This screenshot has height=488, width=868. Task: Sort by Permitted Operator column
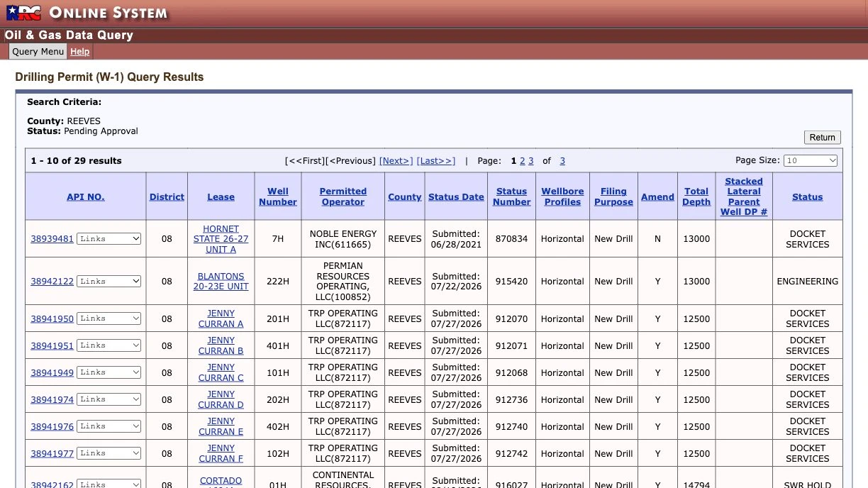pyautogui.click(x=343, y=196)
